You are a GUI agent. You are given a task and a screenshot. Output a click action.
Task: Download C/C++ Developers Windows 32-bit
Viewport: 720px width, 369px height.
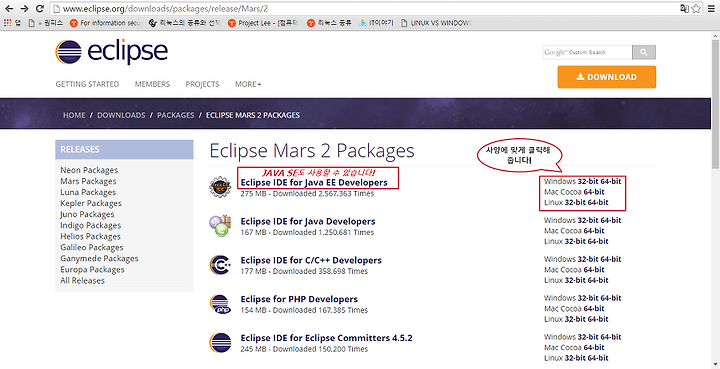point(588,259)
